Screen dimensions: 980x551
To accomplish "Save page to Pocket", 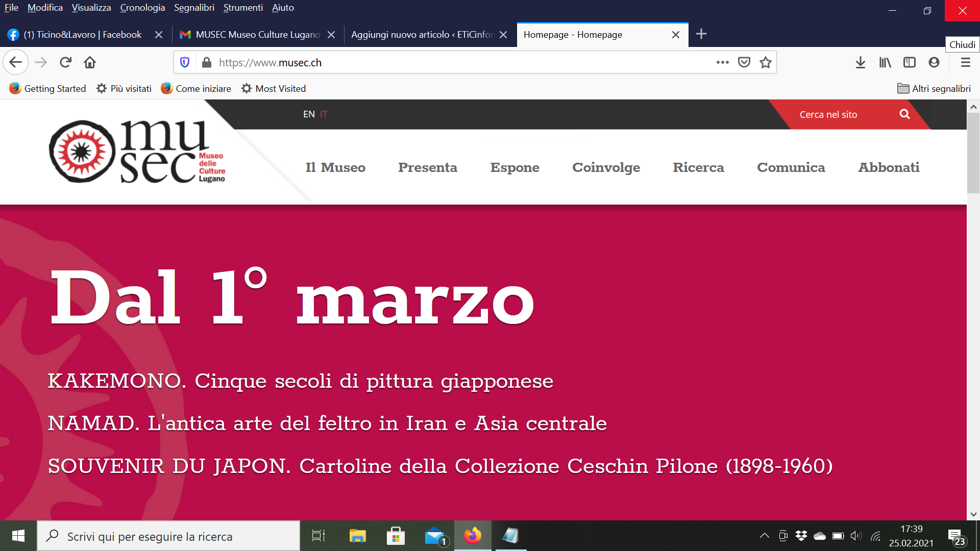I will (x=744, y=62).
